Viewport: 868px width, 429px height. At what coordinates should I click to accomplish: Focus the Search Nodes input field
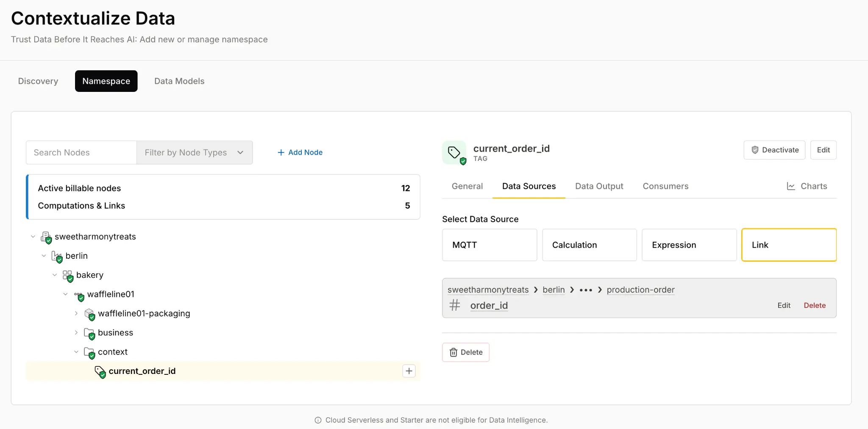[81, 152]
